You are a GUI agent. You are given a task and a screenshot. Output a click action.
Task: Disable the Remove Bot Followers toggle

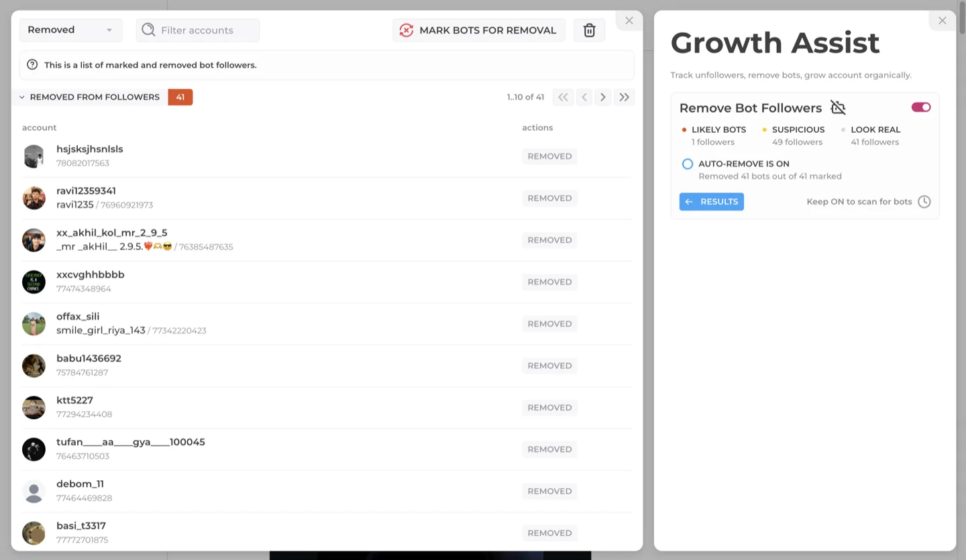tap(921, 107)
